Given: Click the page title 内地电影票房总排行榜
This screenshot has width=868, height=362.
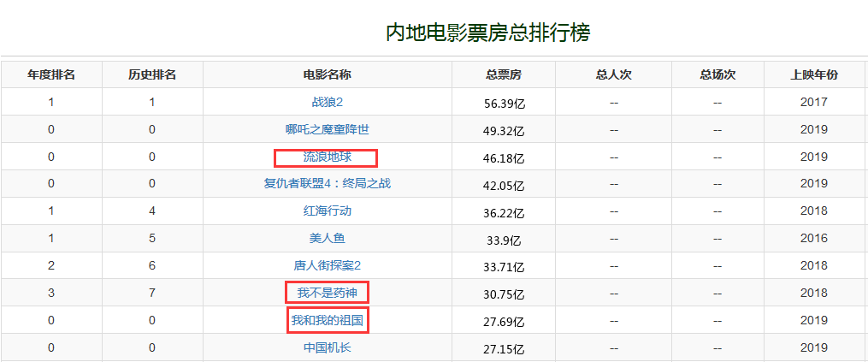Looking at the screenshot, I should (x=488, y=33).
